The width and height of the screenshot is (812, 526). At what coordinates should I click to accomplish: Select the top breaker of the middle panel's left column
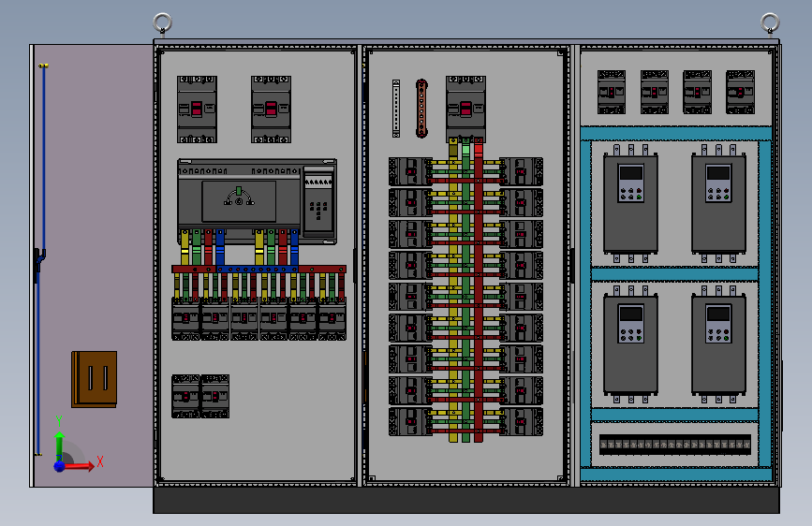410,171
